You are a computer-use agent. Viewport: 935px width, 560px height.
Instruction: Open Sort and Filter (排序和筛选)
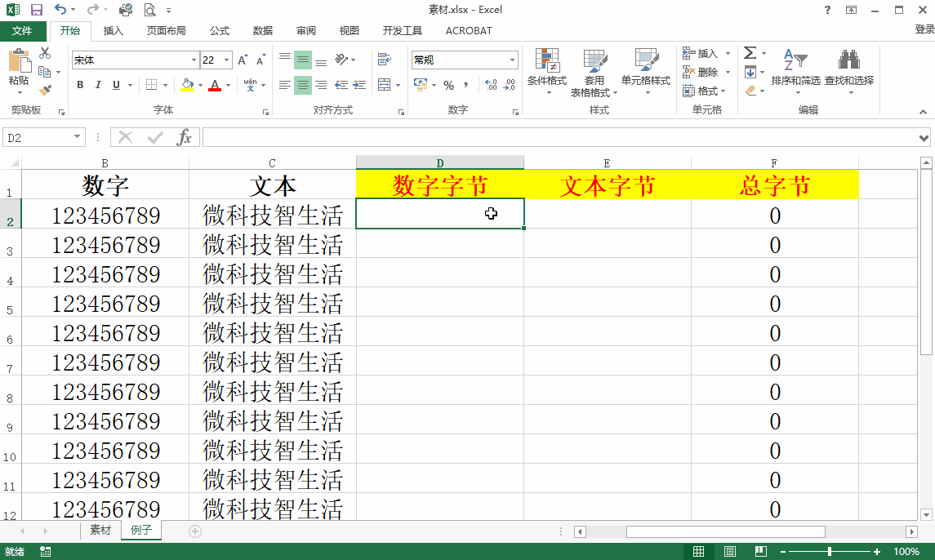point(795,72)
